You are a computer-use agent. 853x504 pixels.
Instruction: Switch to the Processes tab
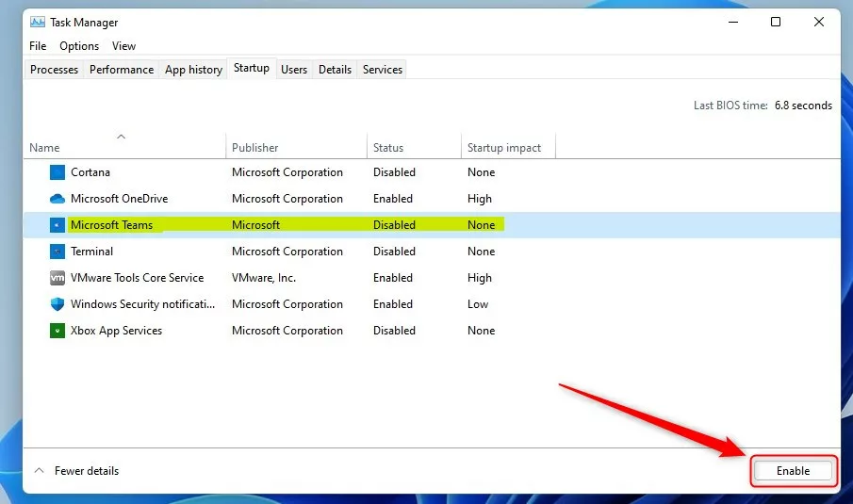pos(54,70)
